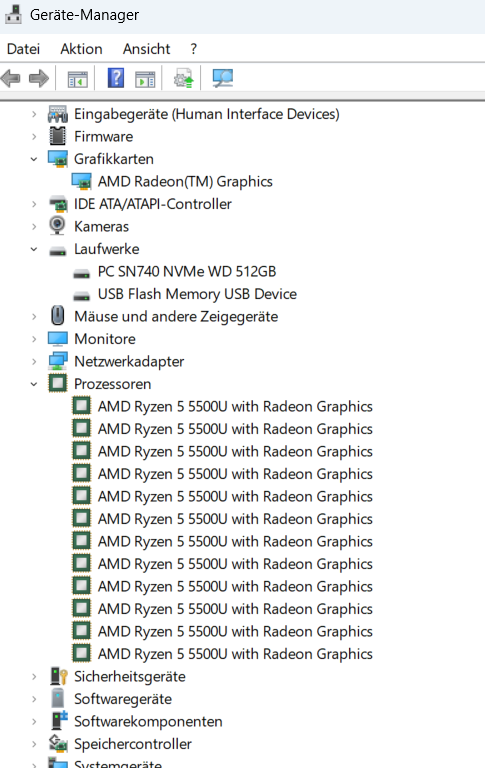Expand the Firmware category

(x=34, y=136)
